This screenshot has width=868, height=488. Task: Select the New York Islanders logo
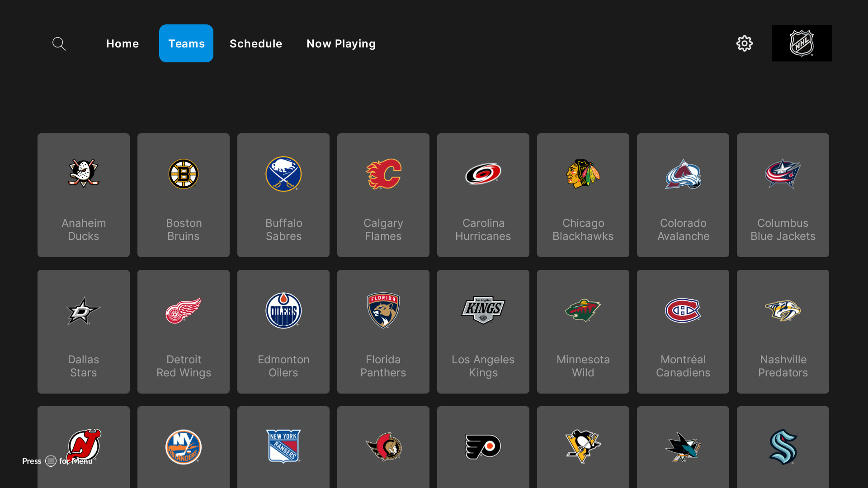click(183, 447)
